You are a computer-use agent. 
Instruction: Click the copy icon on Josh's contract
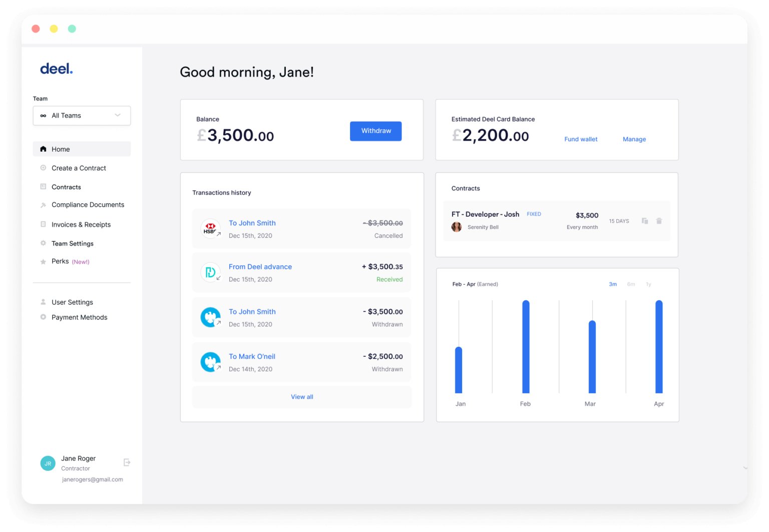tap(645, 221)
